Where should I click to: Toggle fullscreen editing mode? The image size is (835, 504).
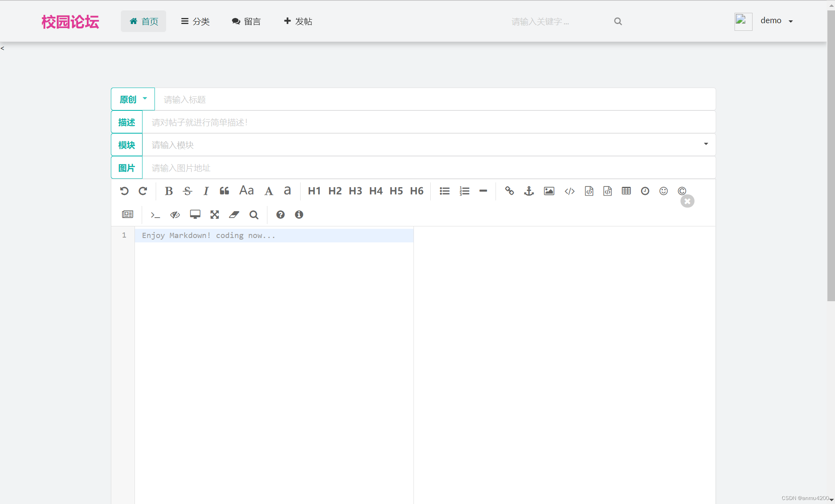click(x=215, y=215)
